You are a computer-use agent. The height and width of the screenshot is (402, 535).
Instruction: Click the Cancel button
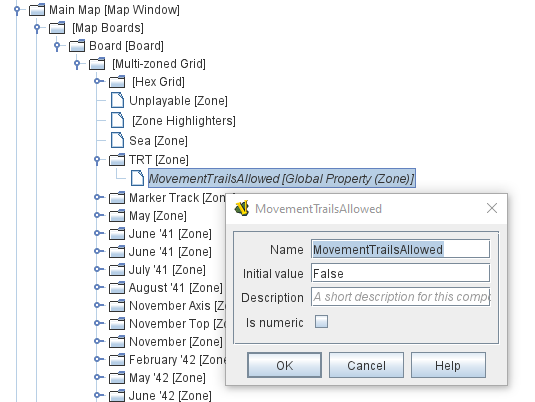point(366,365)
